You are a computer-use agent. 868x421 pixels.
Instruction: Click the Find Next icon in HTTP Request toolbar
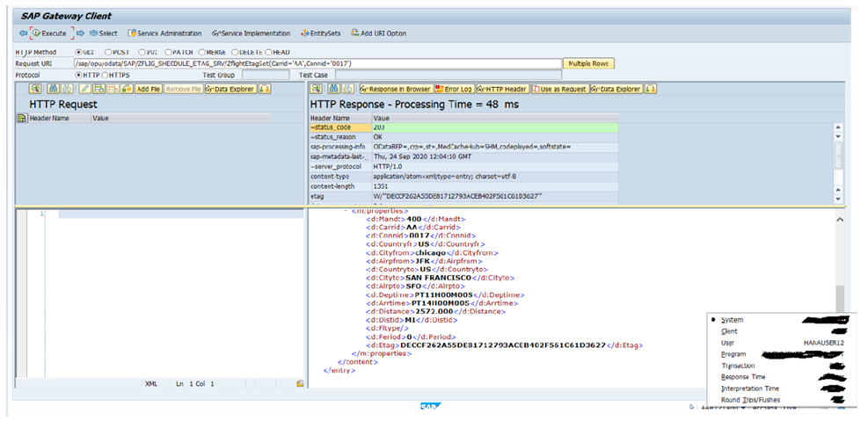click(67, 89)
